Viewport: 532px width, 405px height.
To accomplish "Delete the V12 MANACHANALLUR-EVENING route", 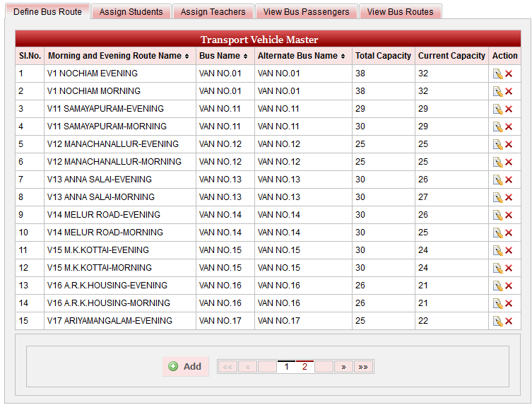I will coord(509,144).
